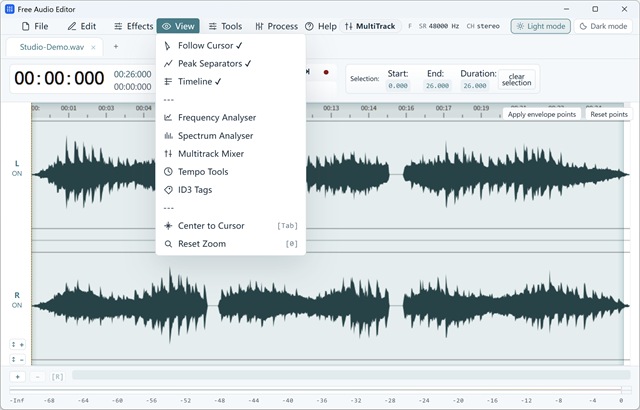Click the Reset Zoom magnifier icon
This screenshot has height=410, width=640.
[x=168, y=244]
